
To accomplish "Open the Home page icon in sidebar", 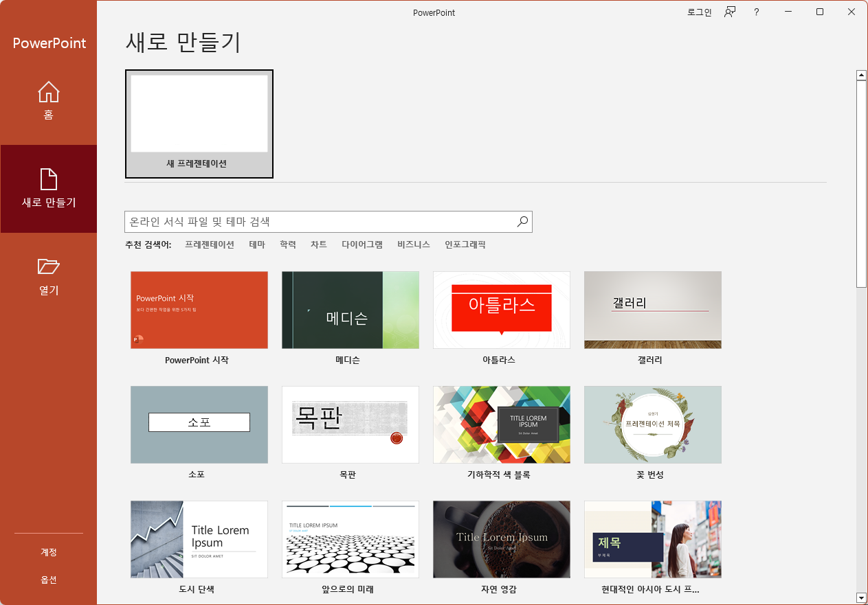I will [48, 92].
